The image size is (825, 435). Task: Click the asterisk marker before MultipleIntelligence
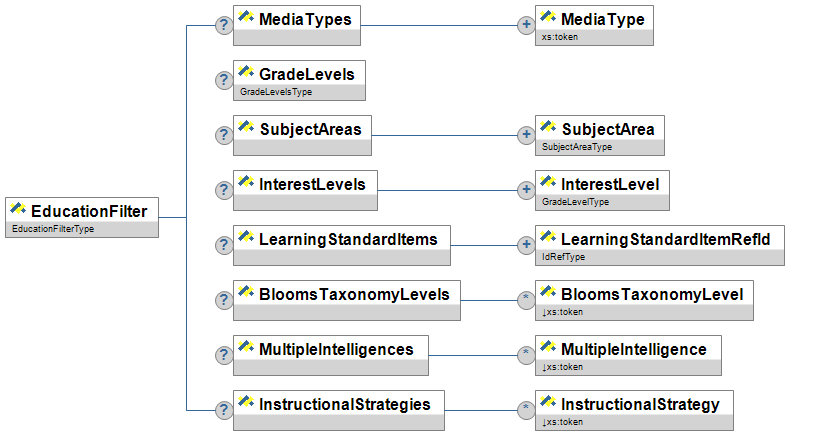pos(526,355)
